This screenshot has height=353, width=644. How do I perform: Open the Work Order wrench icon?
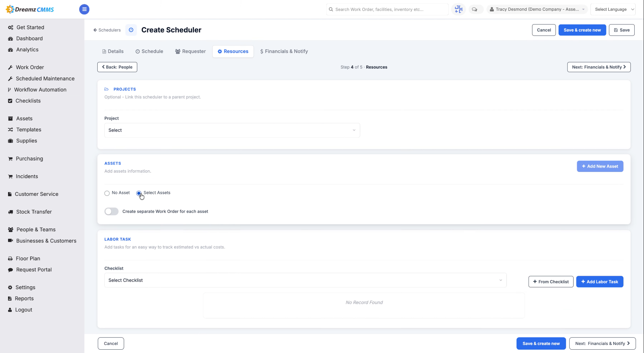[x=10, y=68]
